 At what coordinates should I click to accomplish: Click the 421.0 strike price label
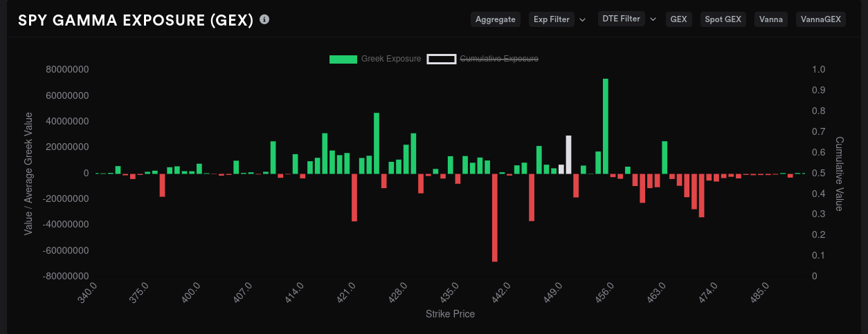pos(346,291)
